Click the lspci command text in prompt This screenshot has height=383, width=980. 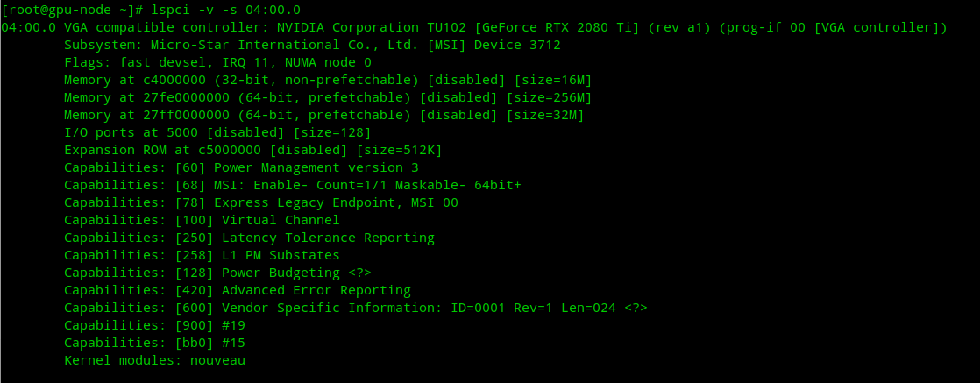pos(225,10)
